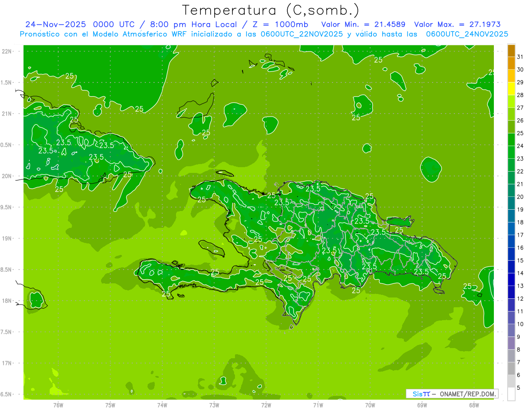This screenshot has width=532, height=411.
Task: Click the 72W longitude axis label
Action: [x=266, y=405]
